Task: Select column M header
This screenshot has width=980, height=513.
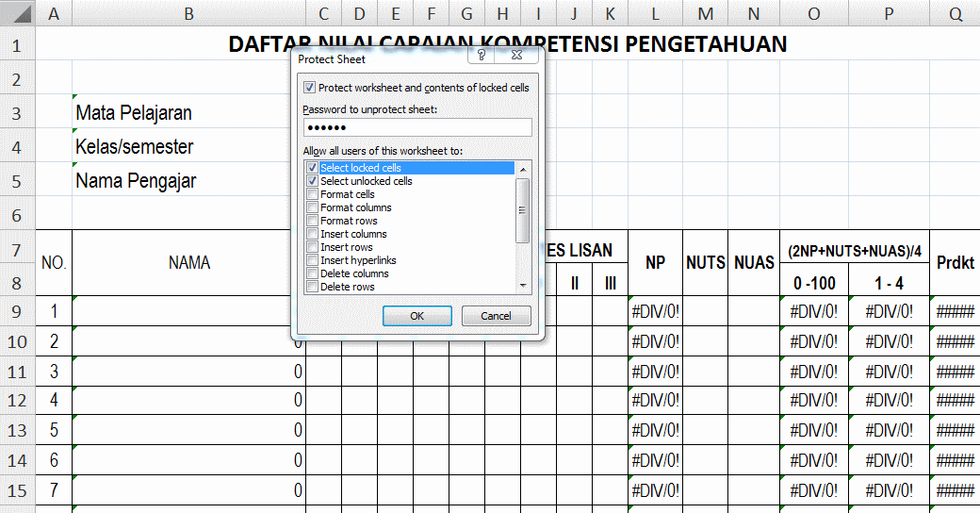Action: pyautogui.click(x=705, y=13)
